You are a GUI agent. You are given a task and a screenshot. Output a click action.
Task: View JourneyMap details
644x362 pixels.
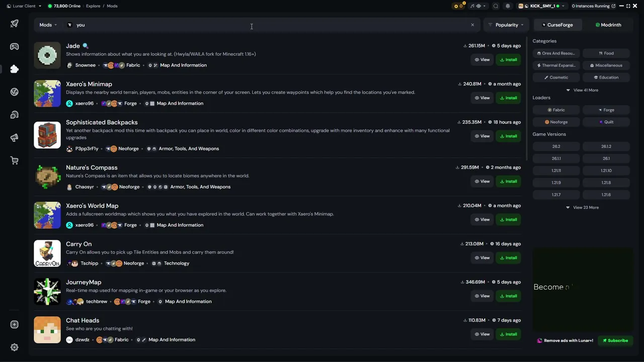pos(482,296)
